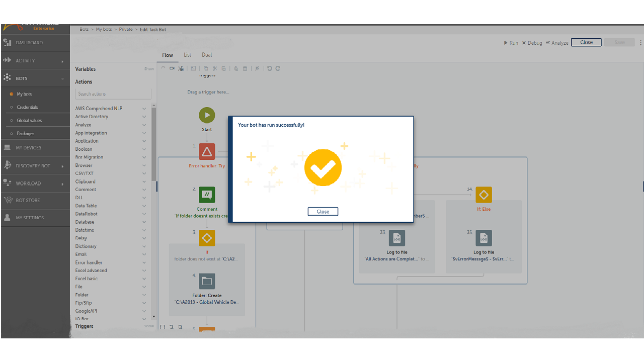
Task: Click the Search actions input field
Action: (113, 94)
